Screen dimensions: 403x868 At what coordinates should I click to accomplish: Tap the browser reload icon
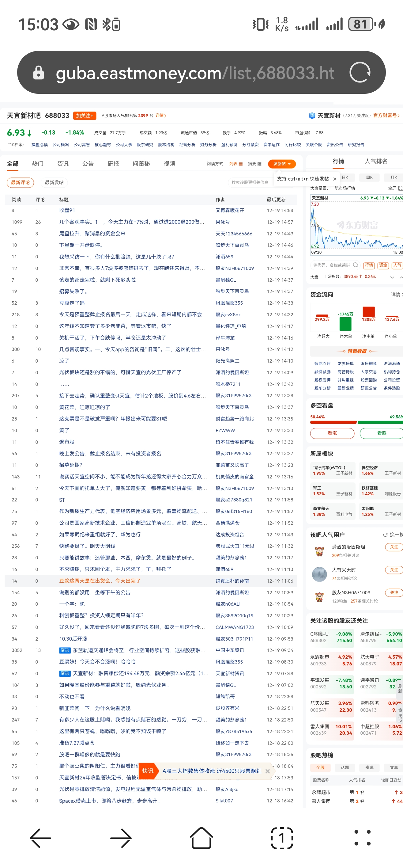[x=360, y=72]
